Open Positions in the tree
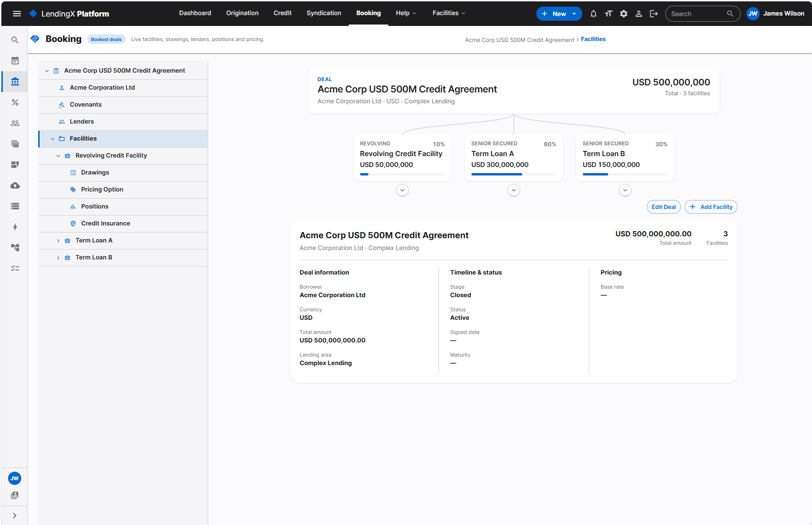Image resolution: width=812 pixels, height=525 pixels. point(123,207)
